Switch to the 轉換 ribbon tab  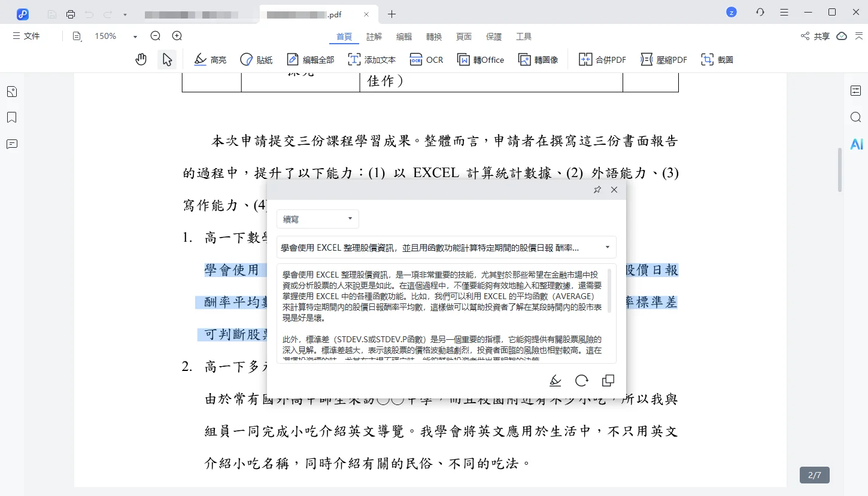coord(433,36)
